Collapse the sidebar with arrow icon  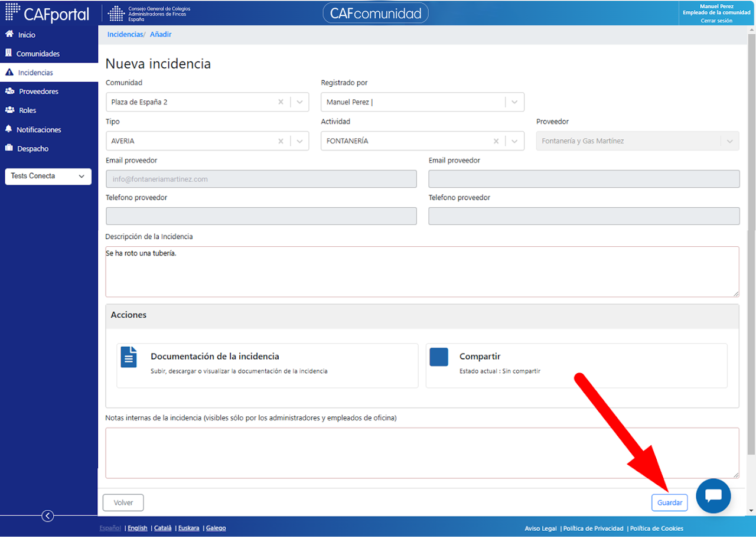point(48,516)
